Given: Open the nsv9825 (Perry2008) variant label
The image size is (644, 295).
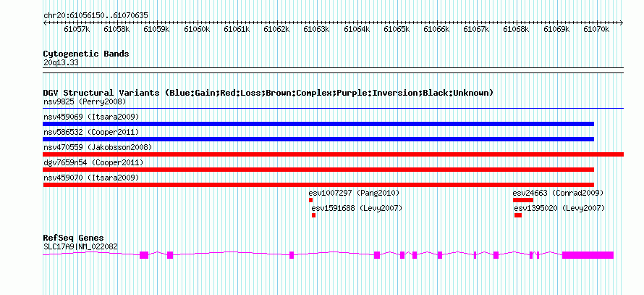Looking at the screenshot, I should 85,101.
